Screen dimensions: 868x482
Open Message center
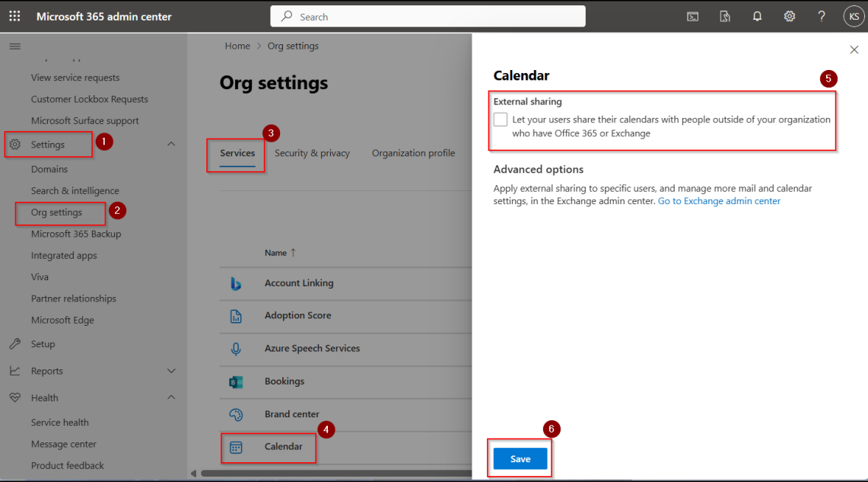coord(64,445)
